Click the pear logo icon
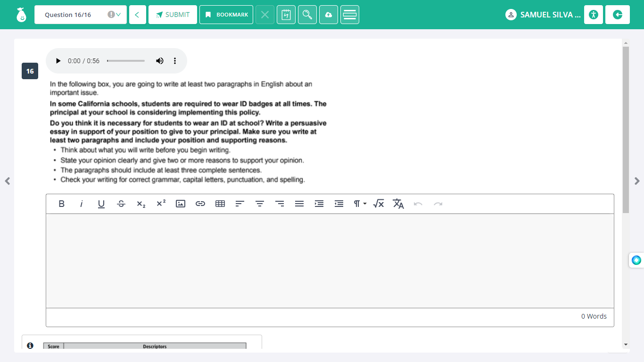This screenshot has width=644, height=362. [21, 15]
